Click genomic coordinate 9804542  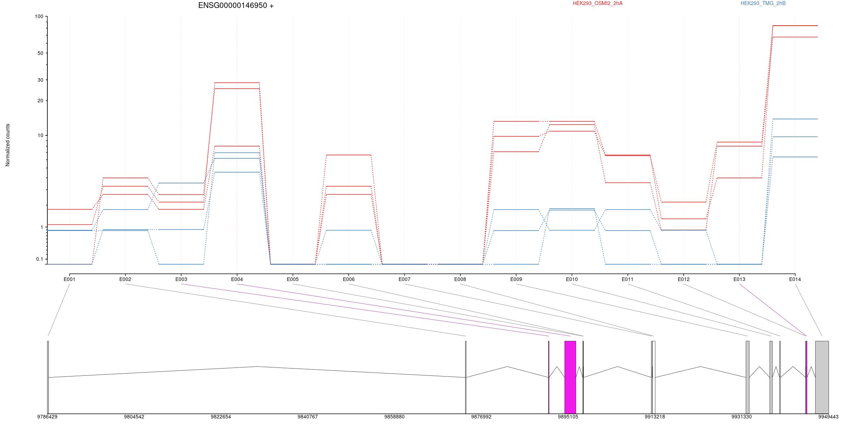point(134,417)
